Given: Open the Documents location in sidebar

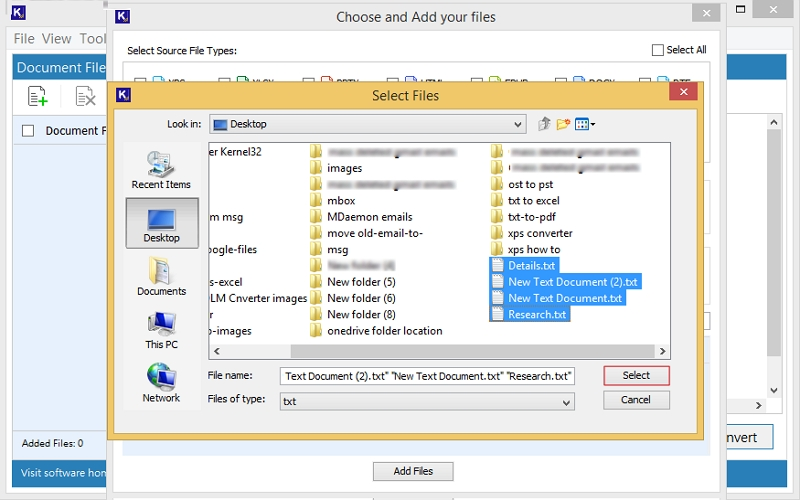Looking at the screenshot, I should point(162,277).
